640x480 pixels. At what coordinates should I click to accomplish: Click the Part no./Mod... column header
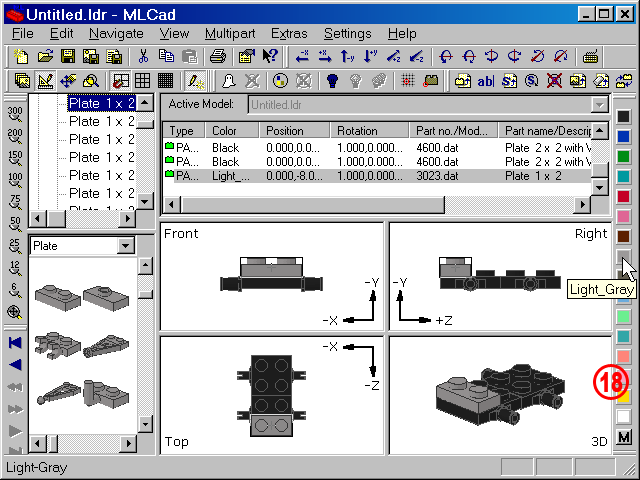pos(453,131)
